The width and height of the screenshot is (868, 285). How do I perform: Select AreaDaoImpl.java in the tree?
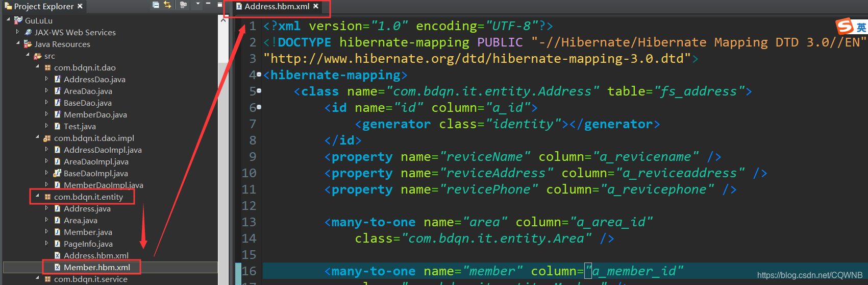(96, 161)
